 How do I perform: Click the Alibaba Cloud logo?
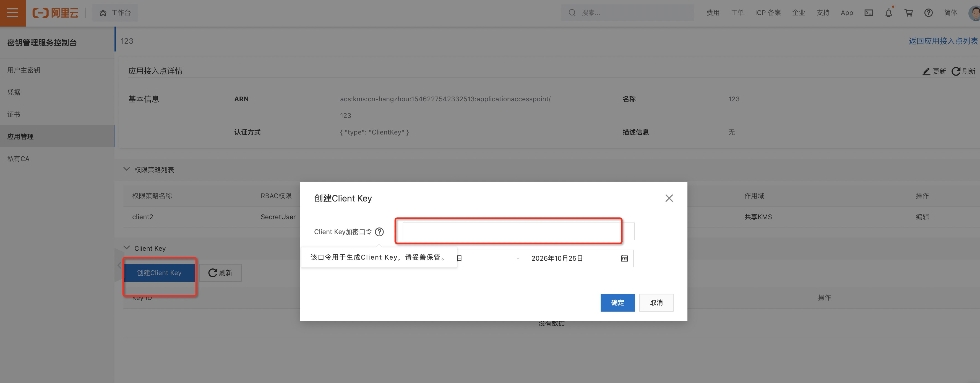click(x=56, y=13)
